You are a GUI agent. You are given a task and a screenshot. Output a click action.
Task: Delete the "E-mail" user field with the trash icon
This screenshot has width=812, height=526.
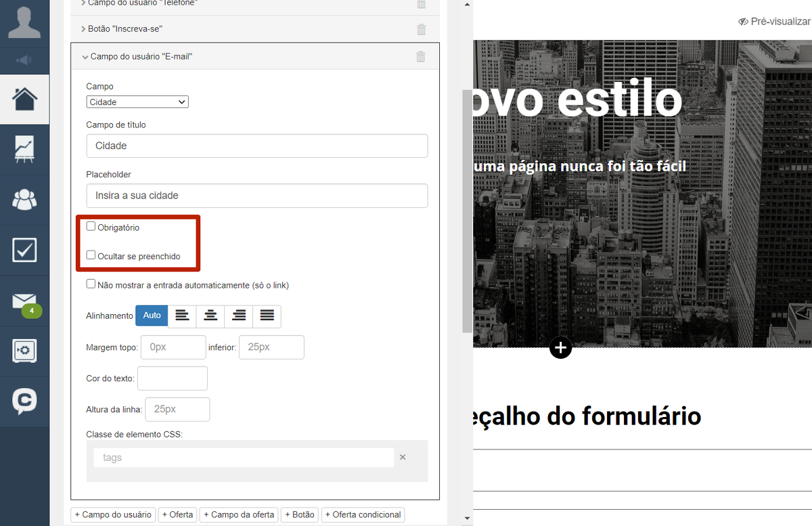point(421,57)
